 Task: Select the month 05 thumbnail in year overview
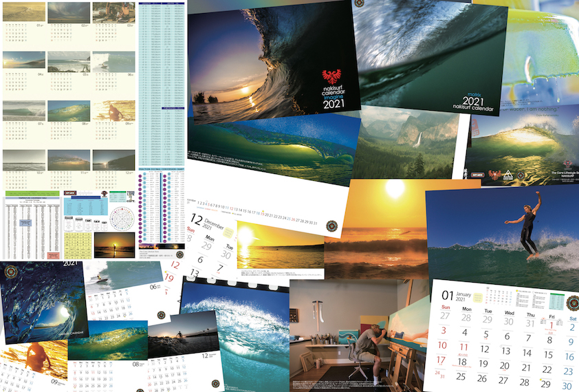69,62
